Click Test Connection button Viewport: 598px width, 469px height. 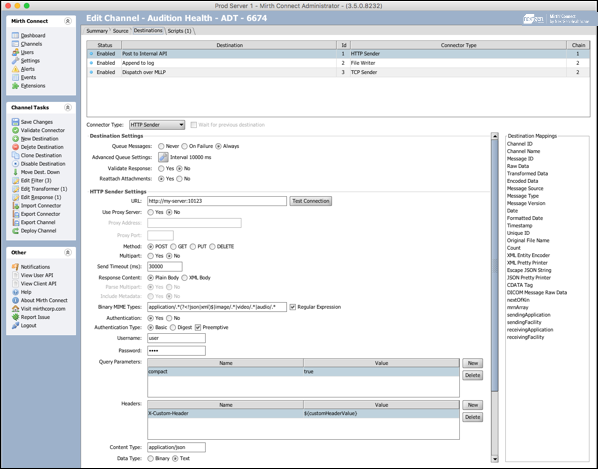point(311,201)
